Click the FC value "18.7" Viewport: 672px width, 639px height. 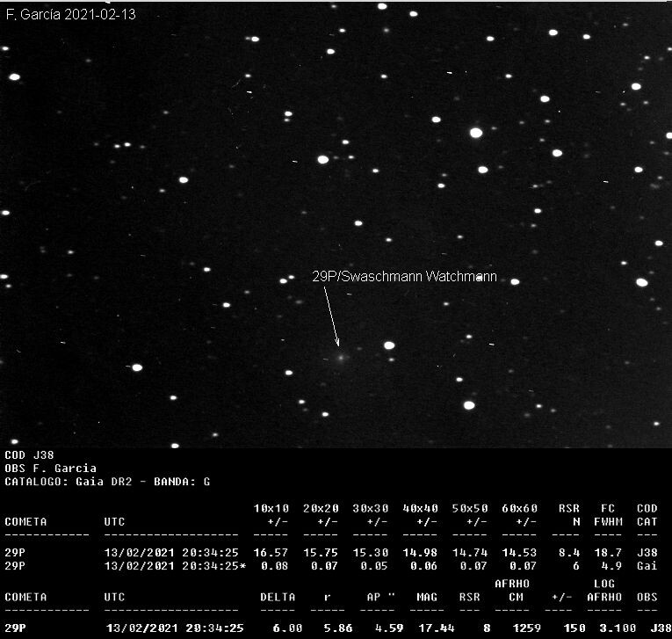pyautogui.click(x=608, y=553)
